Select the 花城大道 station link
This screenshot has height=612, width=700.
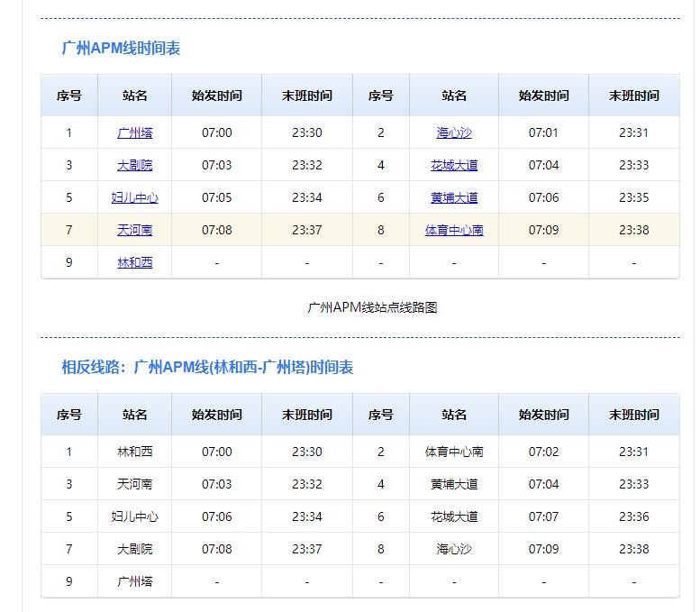pyautogui.click(x=454, y=165)
